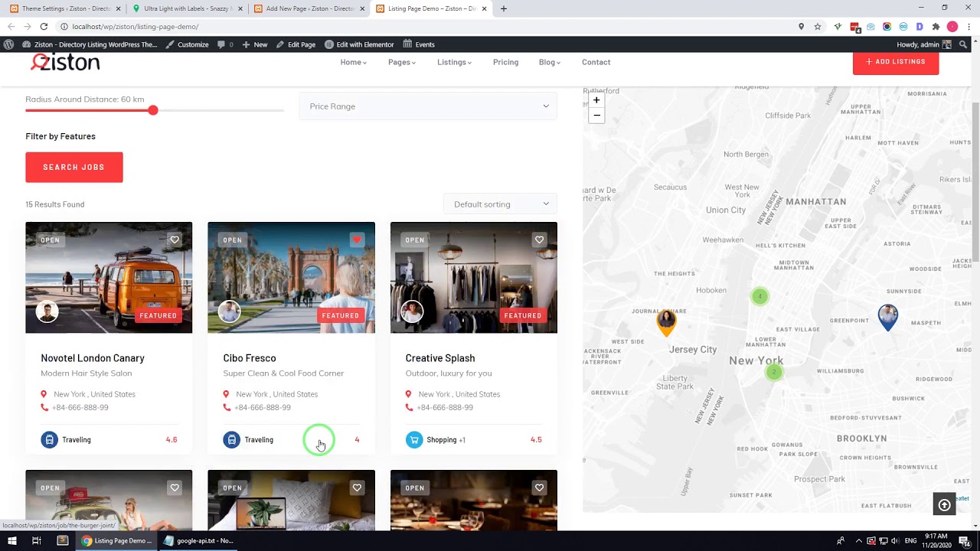Click the purple D extension icon
The image size is (980, 551).
coord(920,27)
